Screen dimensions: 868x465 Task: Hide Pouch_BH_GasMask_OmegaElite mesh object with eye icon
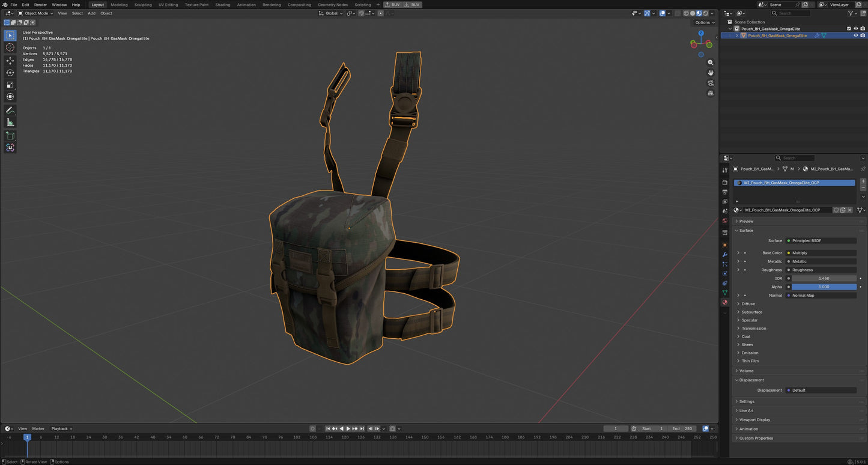pyautogui.click(x=856, y=35)
